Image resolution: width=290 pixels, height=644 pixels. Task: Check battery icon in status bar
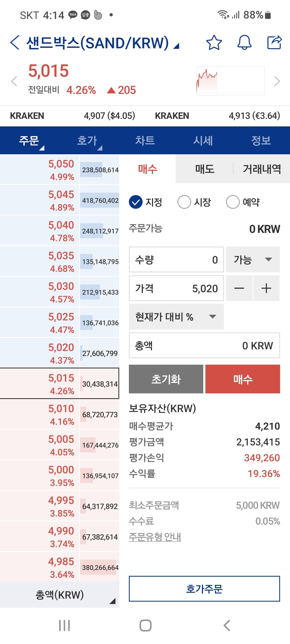(x=268, y=15)
